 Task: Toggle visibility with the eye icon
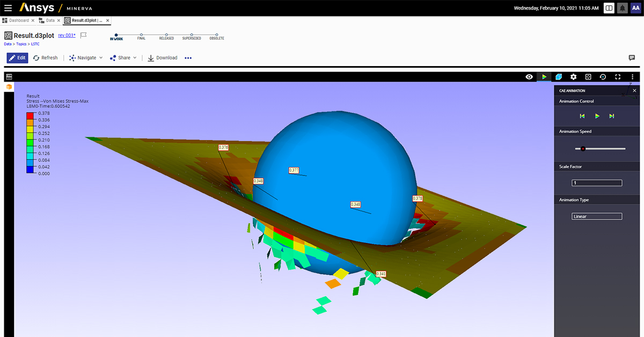click(529, 77)
